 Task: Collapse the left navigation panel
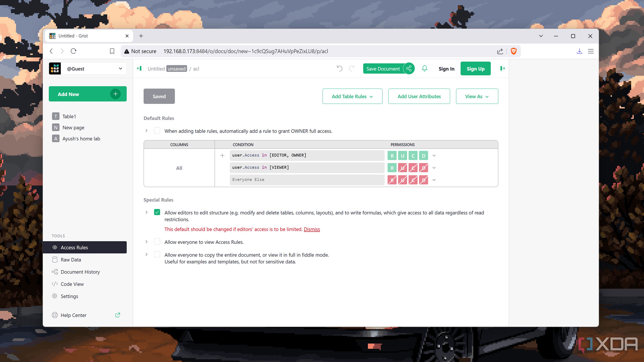[139, 68]
